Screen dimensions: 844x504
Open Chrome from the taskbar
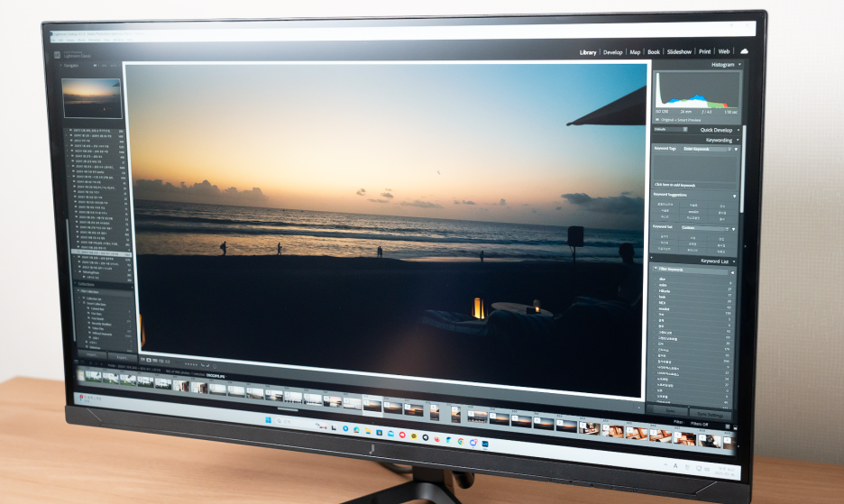461,441
